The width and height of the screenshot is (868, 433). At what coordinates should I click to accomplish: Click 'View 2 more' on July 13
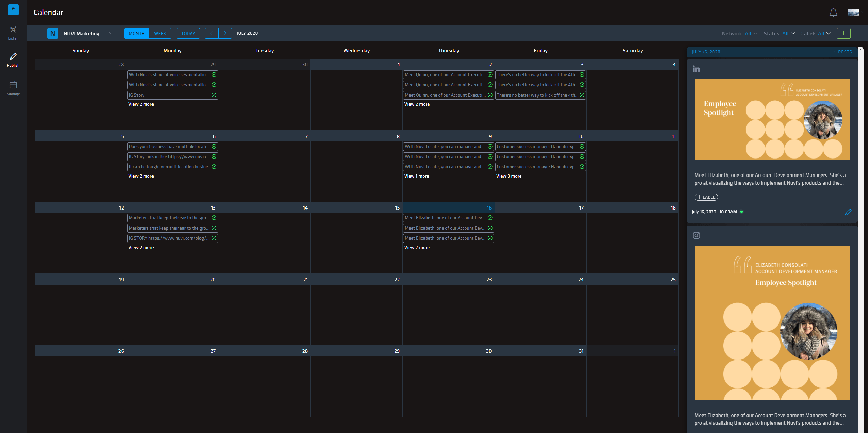coord(141,248)
